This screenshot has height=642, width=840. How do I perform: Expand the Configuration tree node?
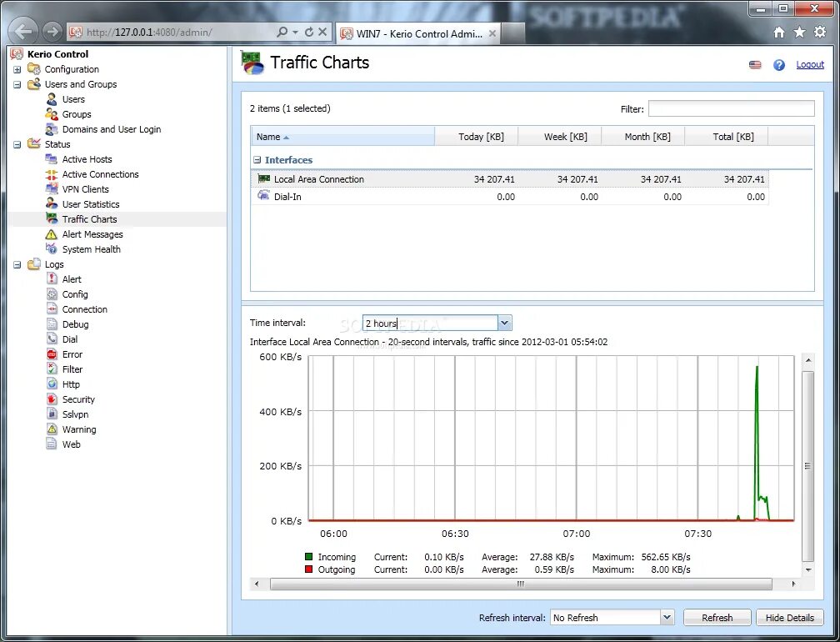tap(17, 70)
